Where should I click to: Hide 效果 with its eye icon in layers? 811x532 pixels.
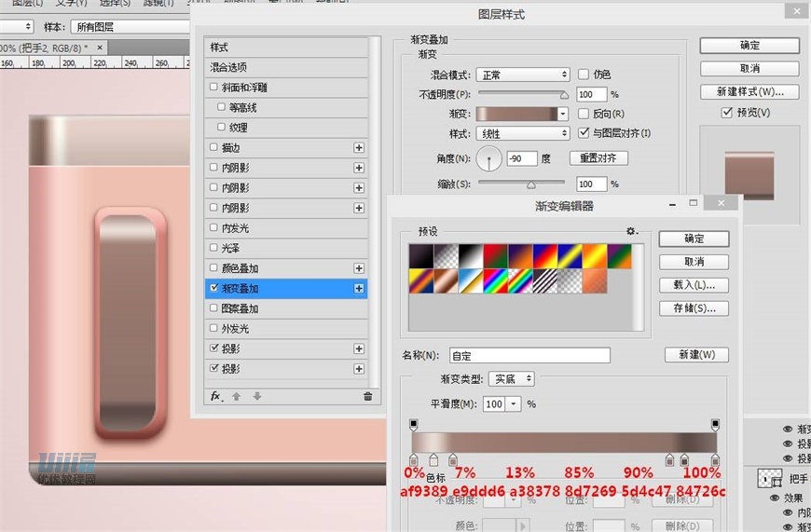point(775,498)
